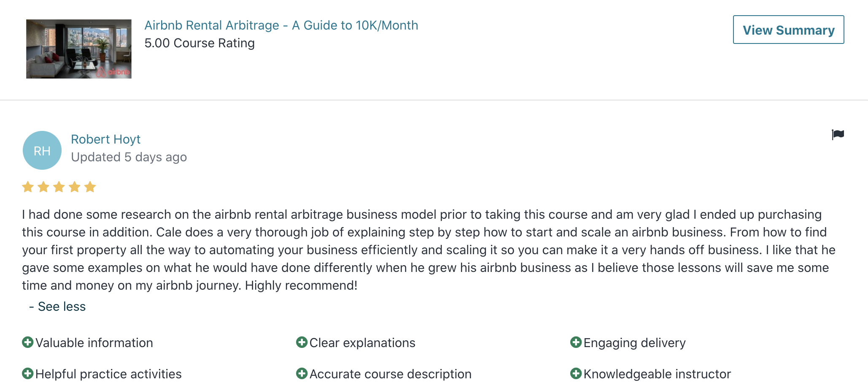Click the plus icon beside Helpful practice activities
Viewport: 868px width, 391px height.
coord(28,374)
